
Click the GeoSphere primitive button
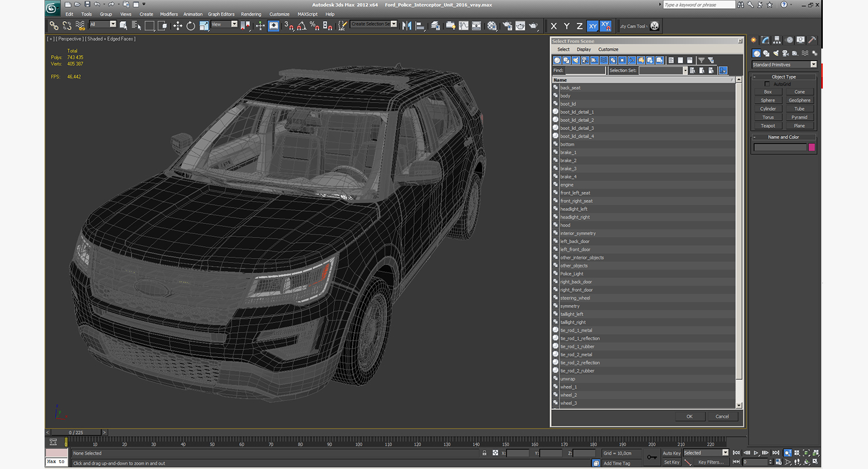(799, 100)
